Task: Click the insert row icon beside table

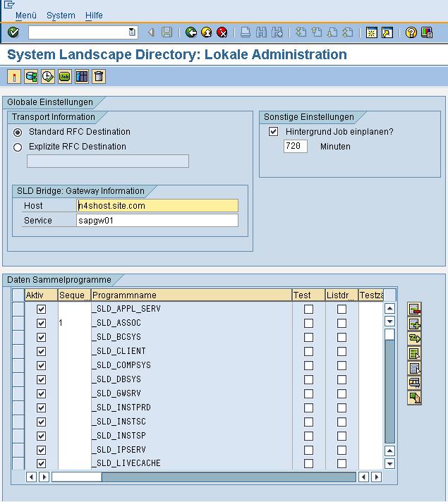Action: tap(414, 324)
